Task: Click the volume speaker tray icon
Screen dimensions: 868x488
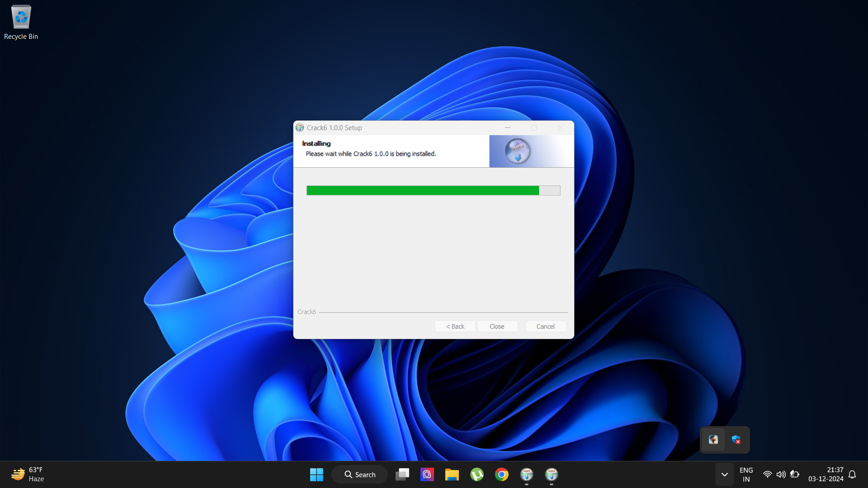Action: click(781, 474)
